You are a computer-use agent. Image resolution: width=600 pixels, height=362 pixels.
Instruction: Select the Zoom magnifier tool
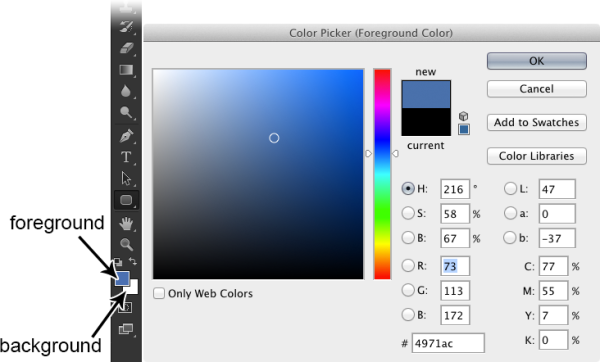pos(126,245)
